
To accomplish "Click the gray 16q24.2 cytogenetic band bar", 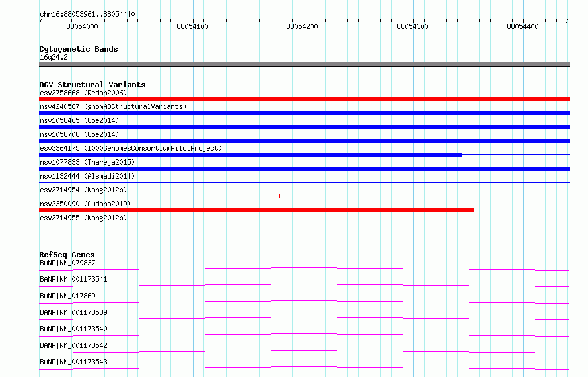I will [304, 64].
